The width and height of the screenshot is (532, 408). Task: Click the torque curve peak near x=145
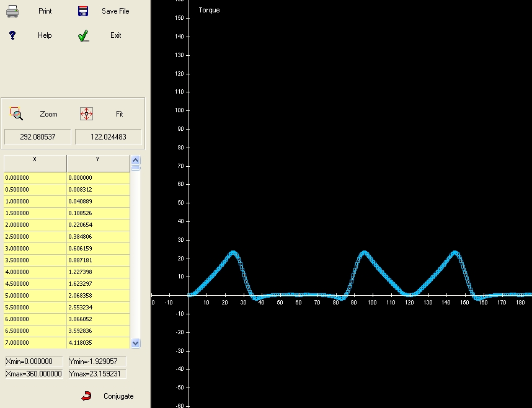(455, 252)
